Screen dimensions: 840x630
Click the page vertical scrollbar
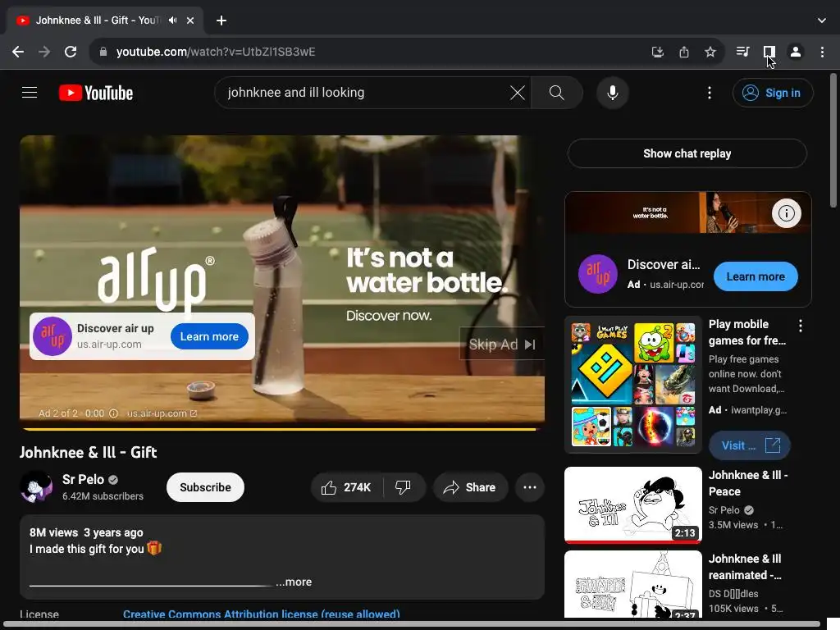[833, 140]
